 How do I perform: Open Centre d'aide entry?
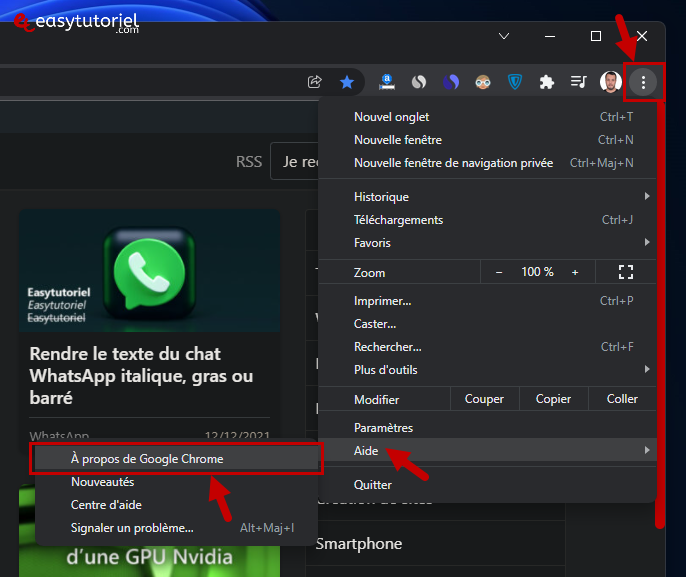click(176, 504)
